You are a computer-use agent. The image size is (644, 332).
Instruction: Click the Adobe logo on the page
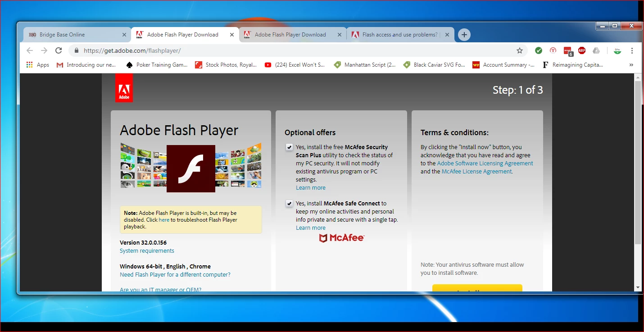(124, 88)
